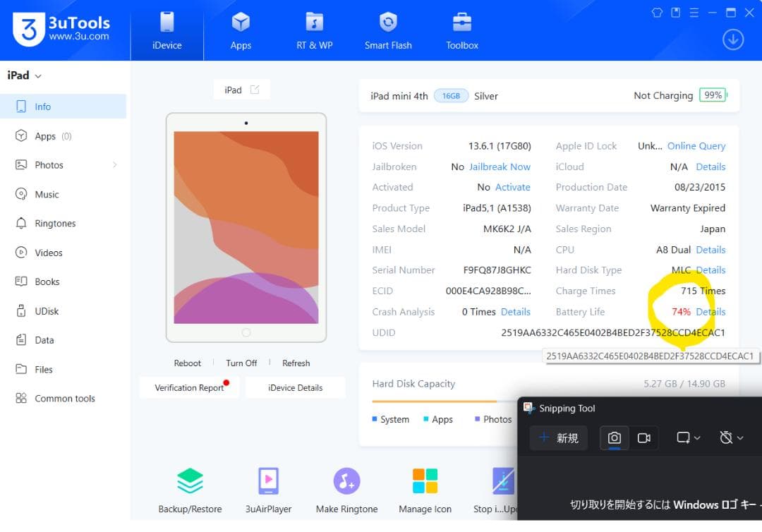The height and width of the screenshot is (532, 762).
Task: Click the 16GB capacity badge
Action: click(451, 96)
